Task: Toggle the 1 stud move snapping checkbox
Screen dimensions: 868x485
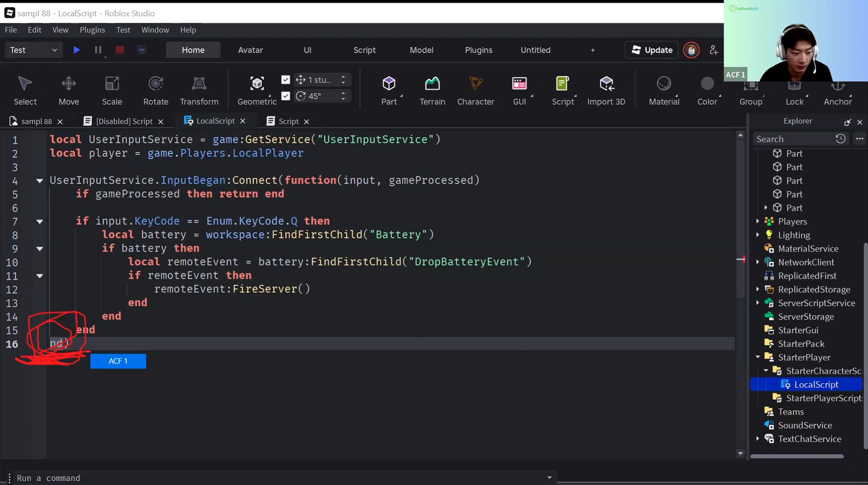Action: [x=286, y=80]
